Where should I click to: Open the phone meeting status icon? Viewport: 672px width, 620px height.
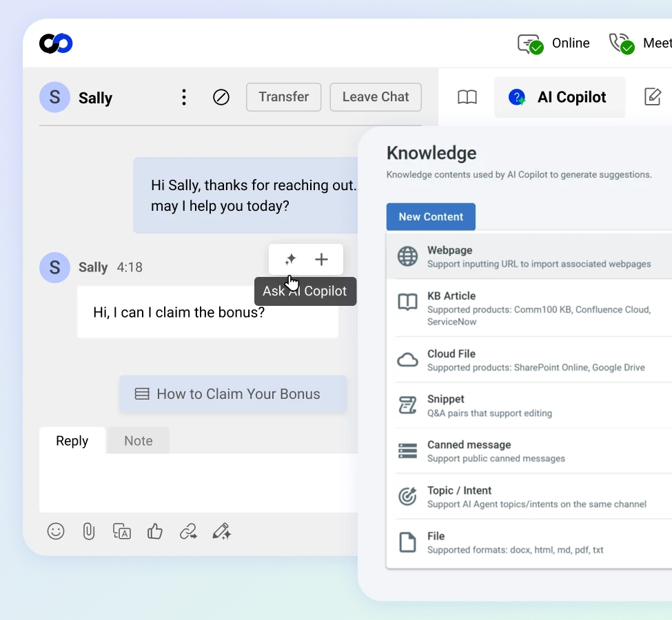pyautogui.click(x=622, y=43)
